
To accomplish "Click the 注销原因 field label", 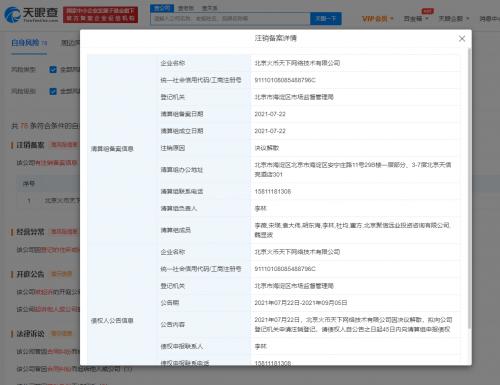I will click(x=173, y=148).
